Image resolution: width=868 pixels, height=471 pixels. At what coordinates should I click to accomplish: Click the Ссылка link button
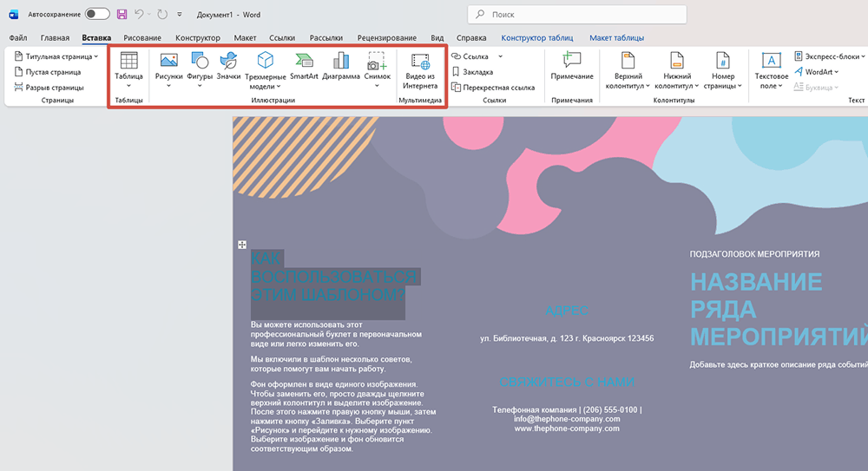pyautogui.click(x=470, y=56)
